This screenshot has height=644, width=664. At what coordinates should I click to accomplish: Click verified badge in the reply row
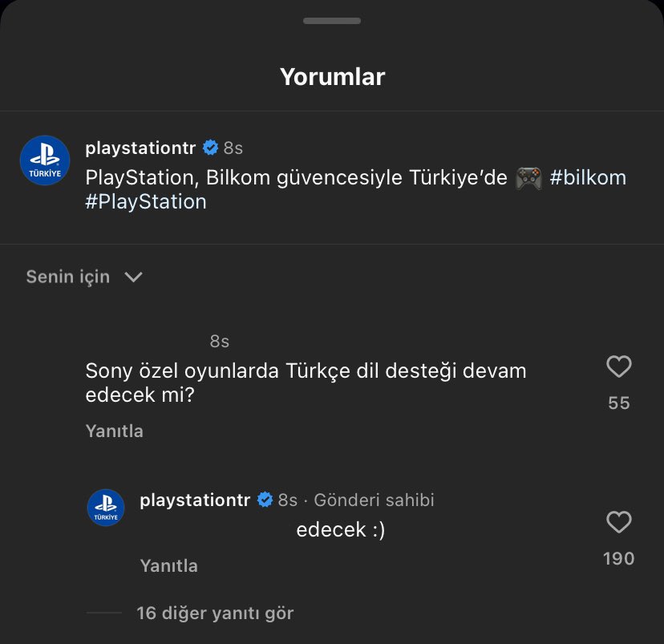coord(265,500)
